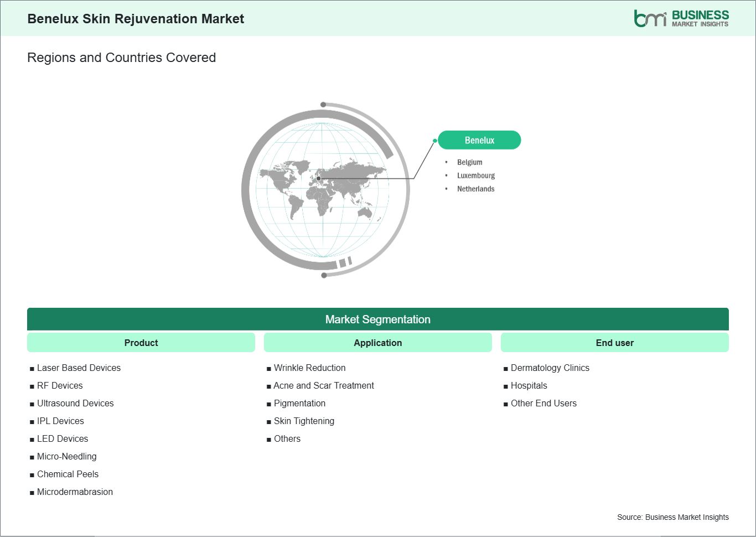Select the Application segment header
Screen dimensions: 756x537
coord(378,343)
